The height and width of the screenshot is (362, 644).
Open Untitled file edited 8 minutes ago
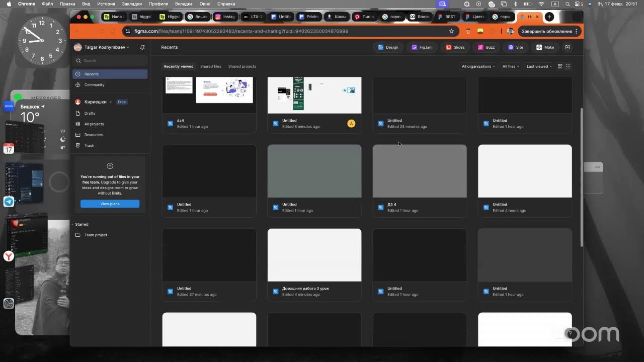(314, 105)
